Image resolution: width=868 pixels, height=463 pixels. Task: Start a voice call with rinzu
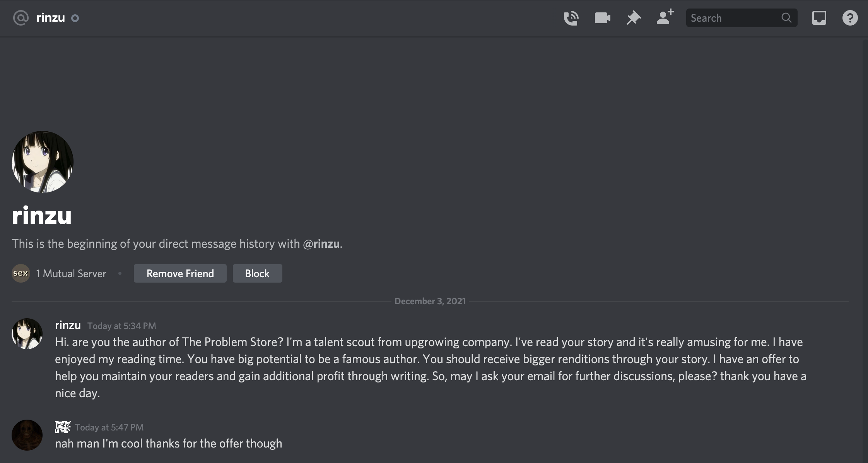(571, 18)
